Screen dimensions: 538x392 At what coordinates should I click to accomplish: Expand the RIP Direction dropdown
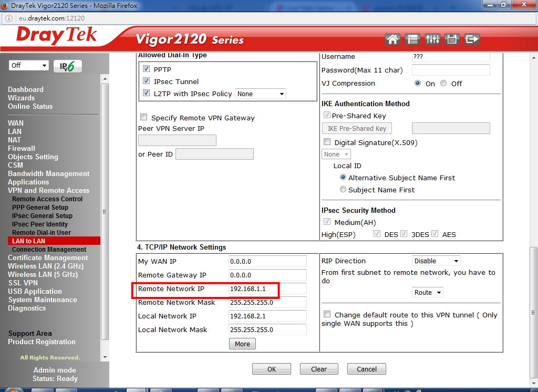[x=436, y=261]
